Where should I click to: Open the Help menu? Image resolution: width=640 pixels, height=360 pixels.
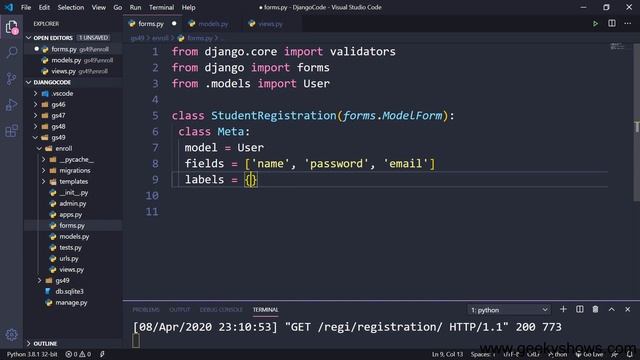click(x=188, y=7)
